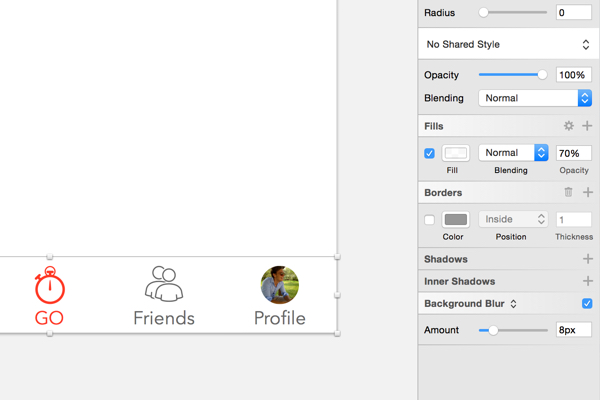
Task: Click the Opacity 100% field
Action: click(574, 75)
